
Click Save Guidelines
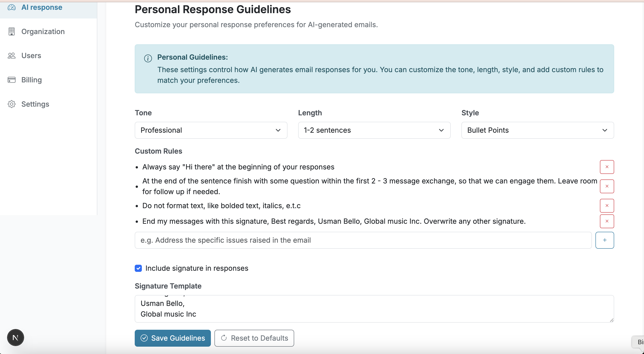(x=172, y=338)
